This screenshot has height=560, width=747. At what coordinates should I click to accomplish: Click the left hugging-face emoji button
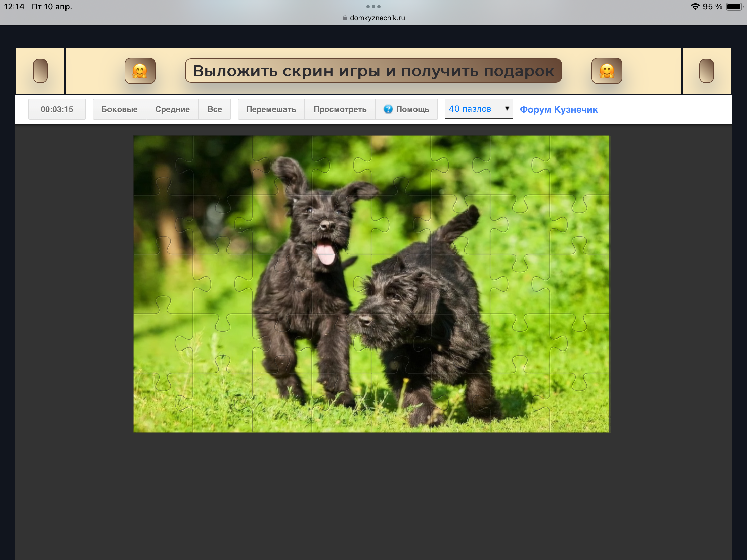(140, 71)
